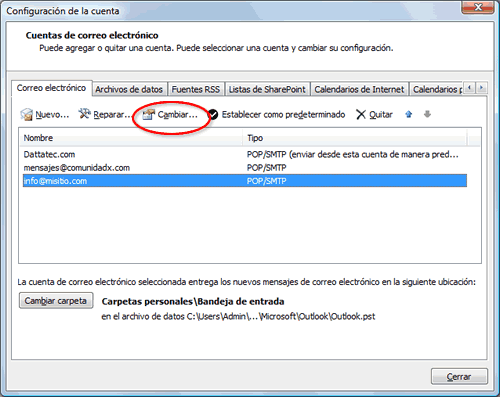This screenshot has width=500, height=397.
Task: Select the partially hidden Calendarios tab
Action: 437,89
